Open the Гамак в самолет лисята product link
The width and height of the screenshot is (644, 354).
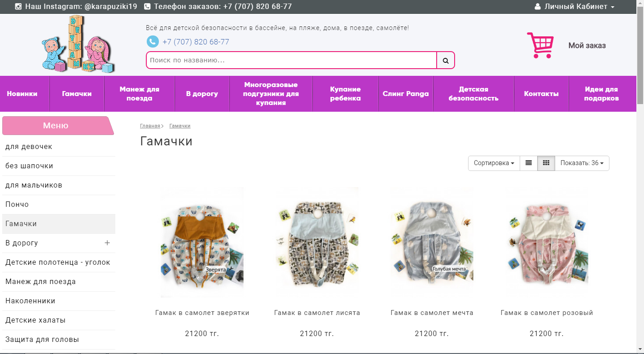coord(317,313)
